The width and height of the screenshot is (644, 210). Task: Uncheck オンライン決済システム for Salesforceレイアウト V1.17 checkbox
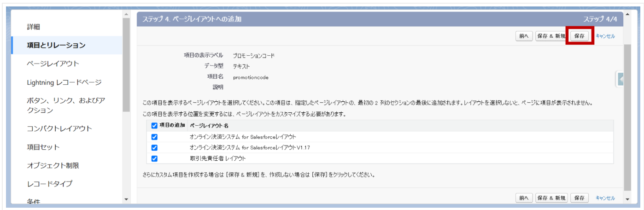[x=154, y=147]
